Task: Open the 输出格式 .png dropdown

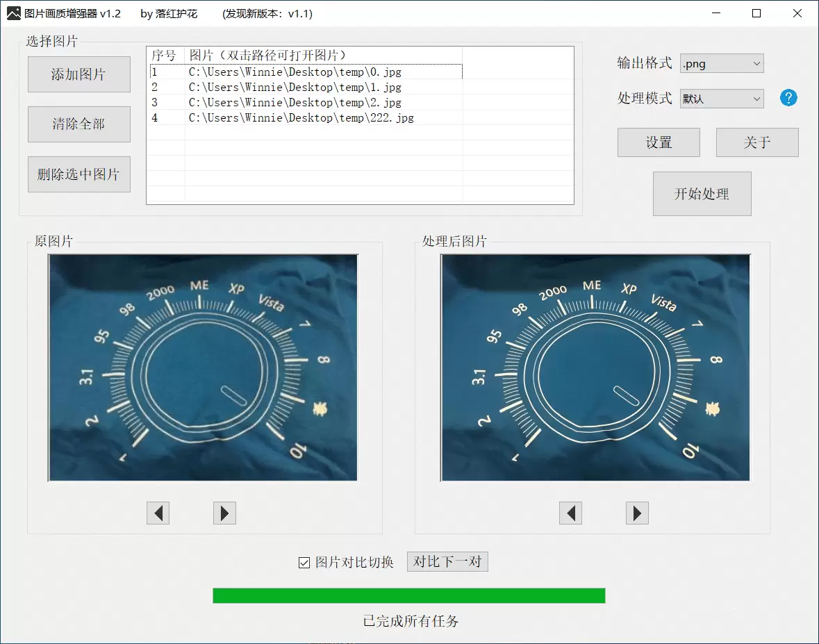Action: 722,64
